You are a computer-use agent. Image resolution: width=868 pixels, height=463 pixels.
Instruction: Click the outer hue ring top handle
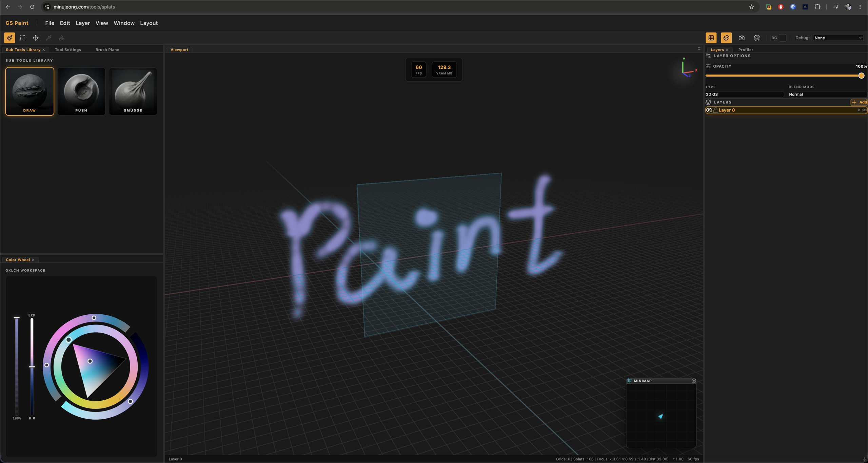[94, 318]
